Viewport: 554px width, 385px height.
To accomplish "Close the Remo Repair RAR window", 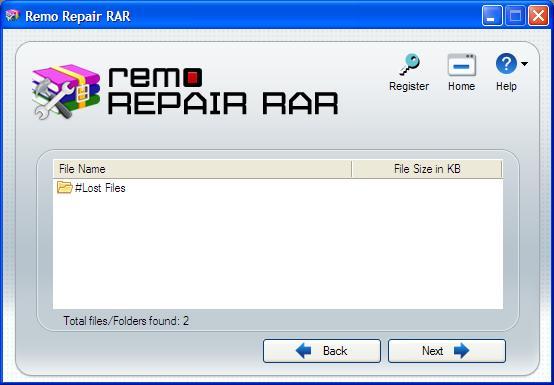I will 538,16.
